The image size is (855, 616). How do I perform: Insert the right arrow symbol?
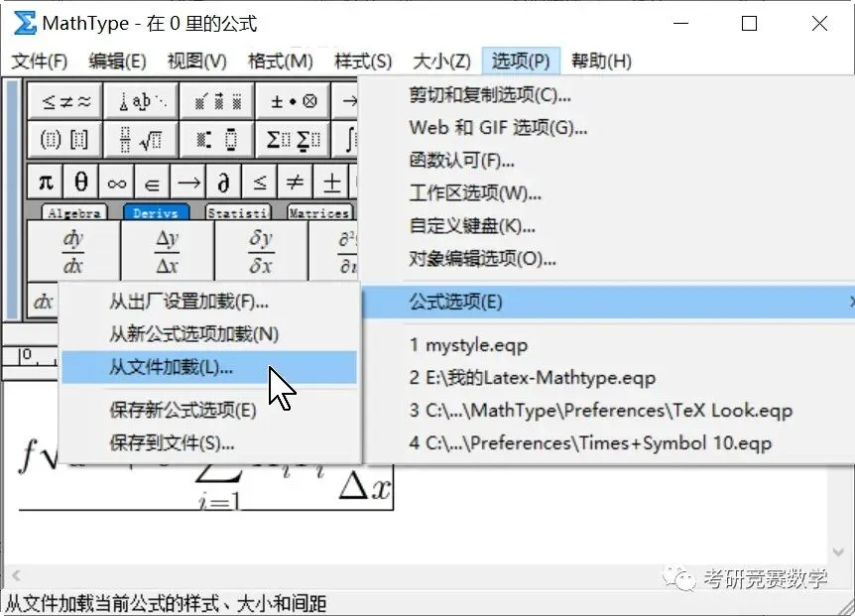point(187,182)
